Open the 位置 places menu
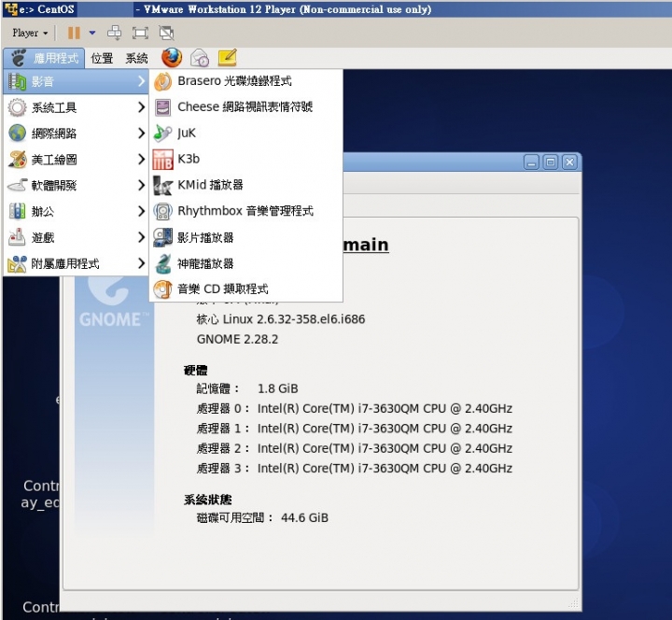 102,58
